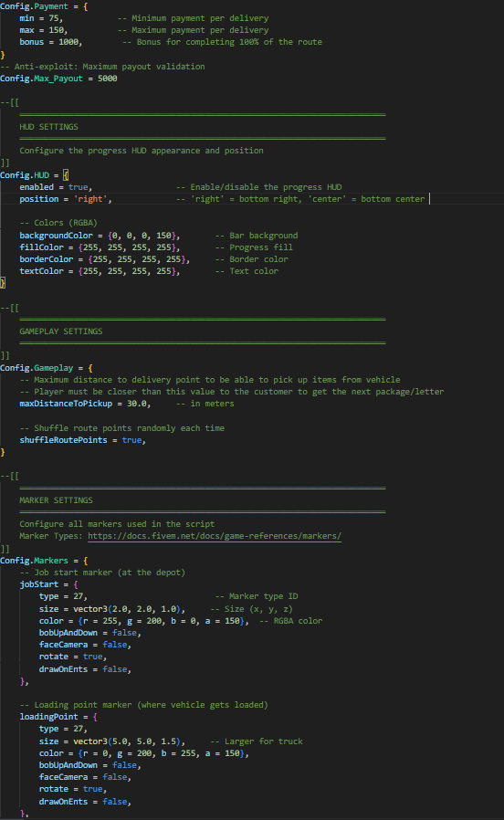Select the "30.0" distance value
This screenshot has width=504, height=820.
tap(136, 404)
